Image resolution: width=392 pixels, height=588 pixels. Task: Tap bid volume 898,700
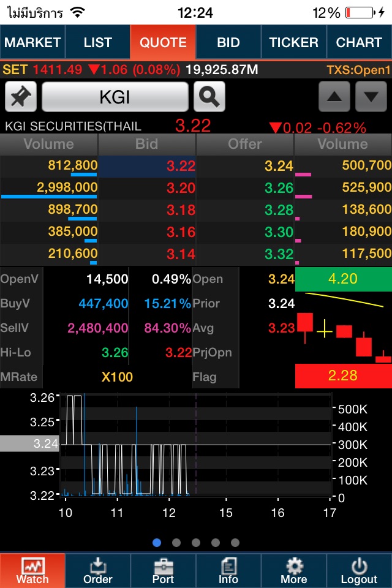pyautogui.click(x=73, y=209)
